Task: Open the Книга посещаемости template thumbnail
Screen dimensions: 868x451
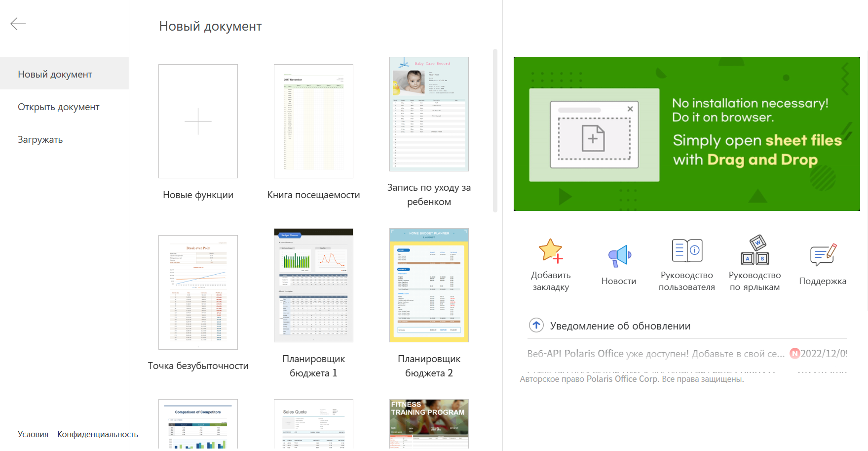Action: [313, 121]
